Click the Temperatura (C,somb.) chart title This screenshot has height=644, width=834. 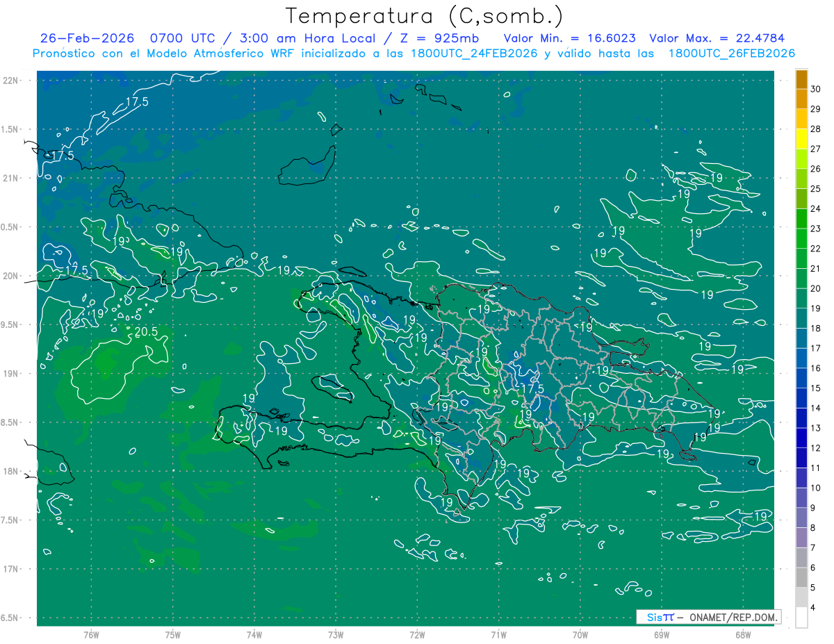(425, 15)
